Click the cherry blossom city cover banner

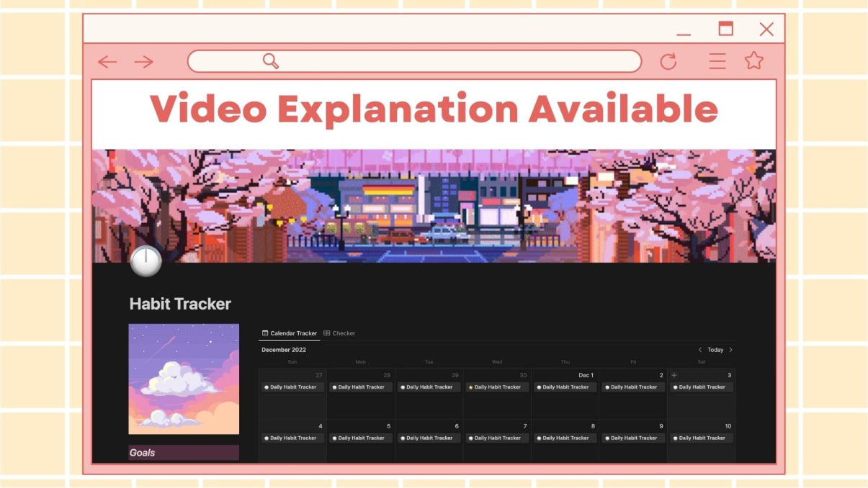(x=434, y=206)
